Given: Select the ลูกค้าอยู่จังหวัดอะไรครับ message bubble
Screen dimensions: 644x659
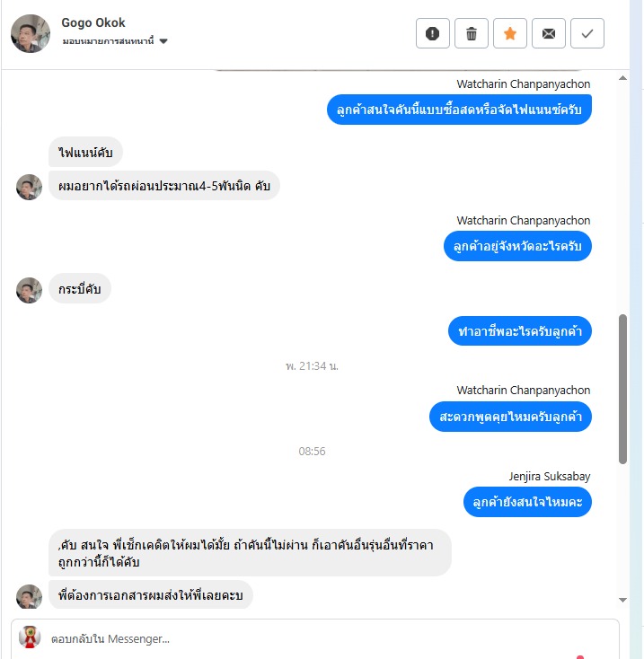Looking at the screenshot, I should pos(517,246).
